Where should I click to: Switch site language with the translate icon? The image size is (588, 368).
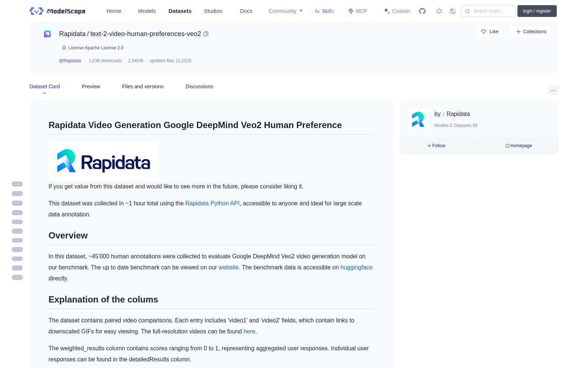453,11
